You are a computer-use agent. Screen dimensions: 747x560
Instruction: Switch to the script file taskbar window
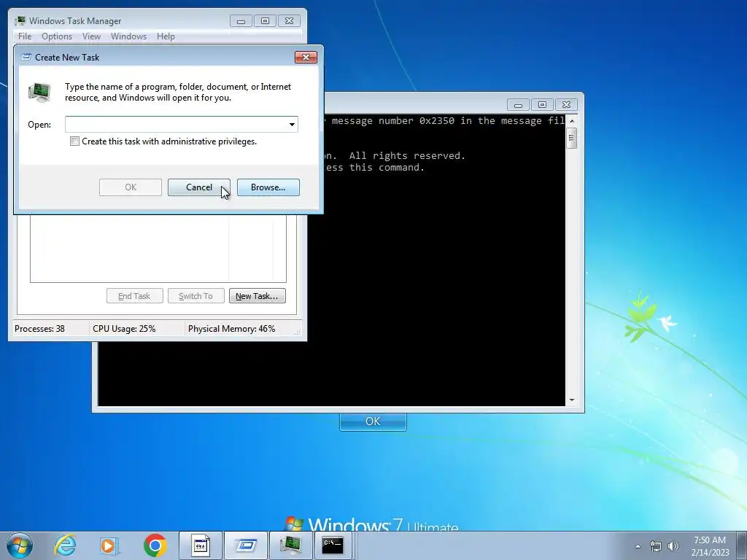click(200, 545)
